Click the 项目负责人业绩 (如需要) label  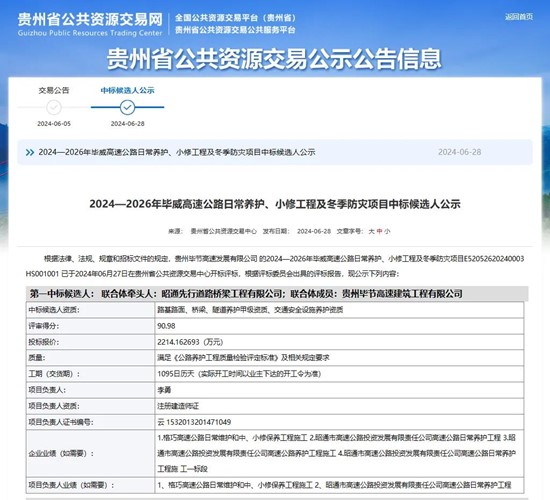click(x=71, y=485)
